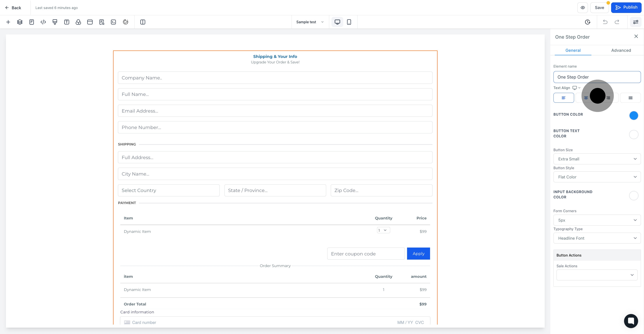
Task: Publish the page
Action: pyautogui.click(x=626, y=7)
